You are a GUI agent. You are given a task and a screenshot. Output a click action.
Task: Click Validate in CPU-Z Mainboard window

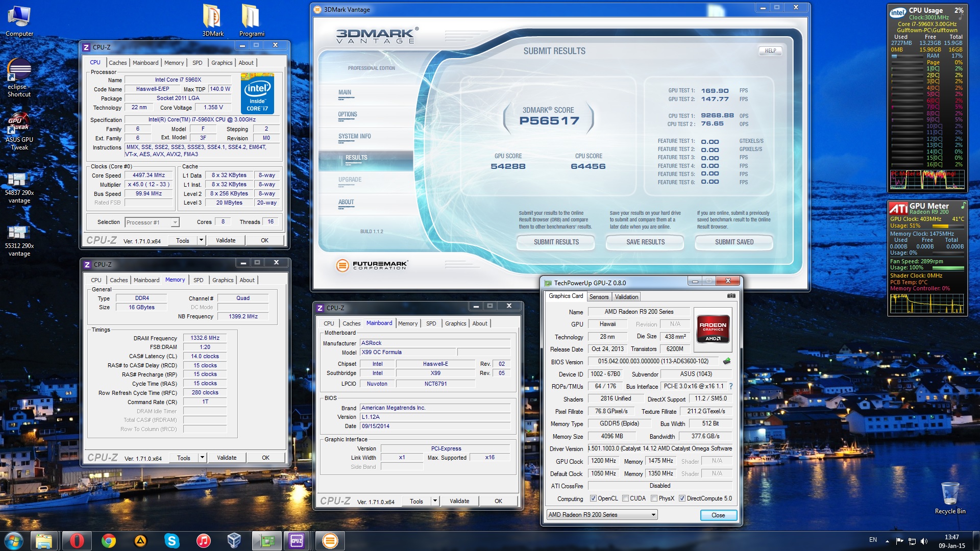(459, 501)
